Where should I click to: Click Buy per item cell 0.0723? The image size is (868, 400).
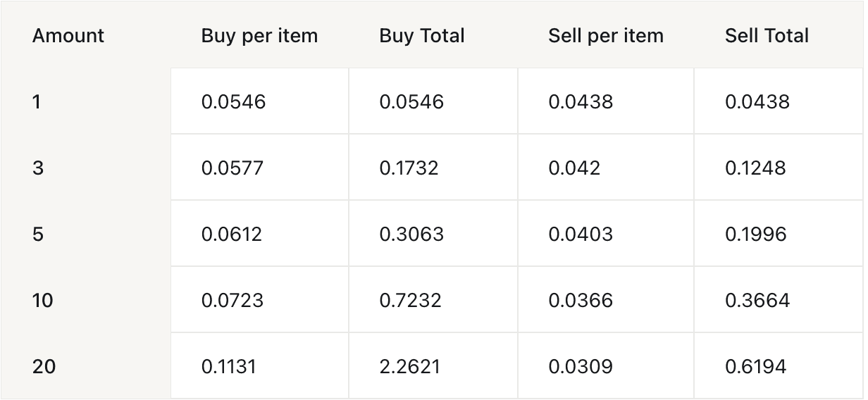pos(232,301)
